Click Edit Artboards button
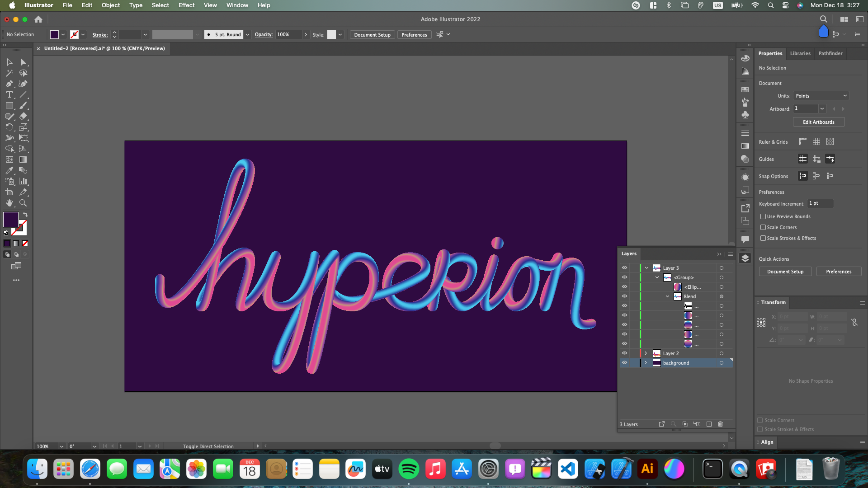 (819, 122)
